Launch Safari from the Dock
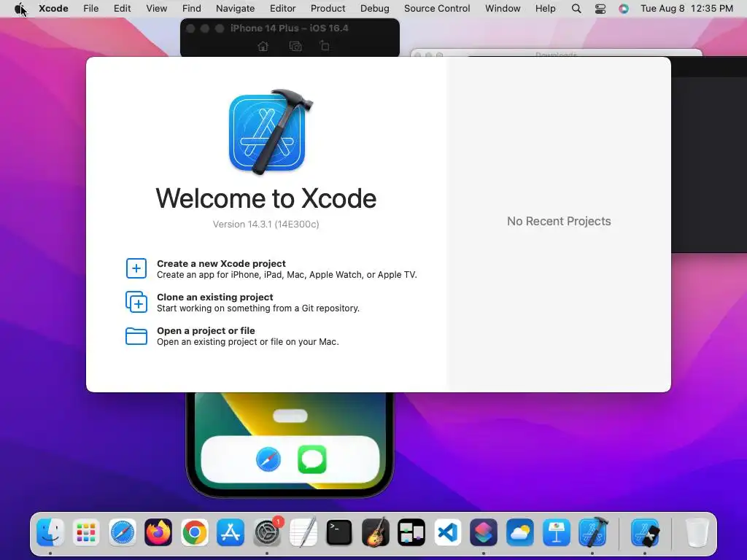747x560 pixels. [123, 532]
